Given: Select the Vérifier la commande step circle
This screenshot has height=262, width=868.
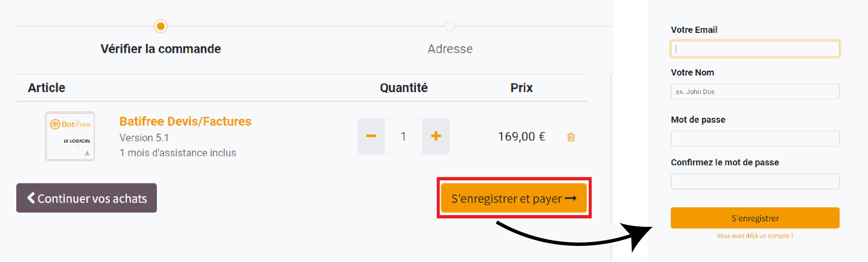Looking at the screenshot, I should [x=160, y=26].
